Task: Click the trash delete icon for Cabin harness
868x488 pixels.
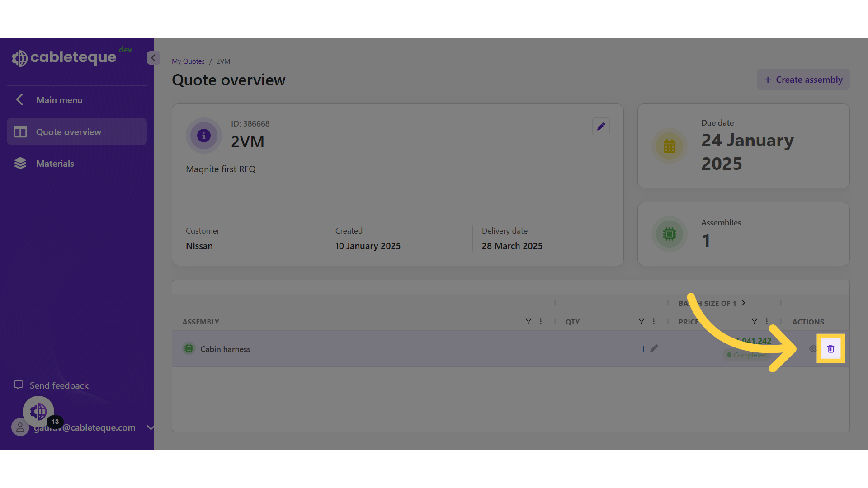Action: click(x=830, y=348)
